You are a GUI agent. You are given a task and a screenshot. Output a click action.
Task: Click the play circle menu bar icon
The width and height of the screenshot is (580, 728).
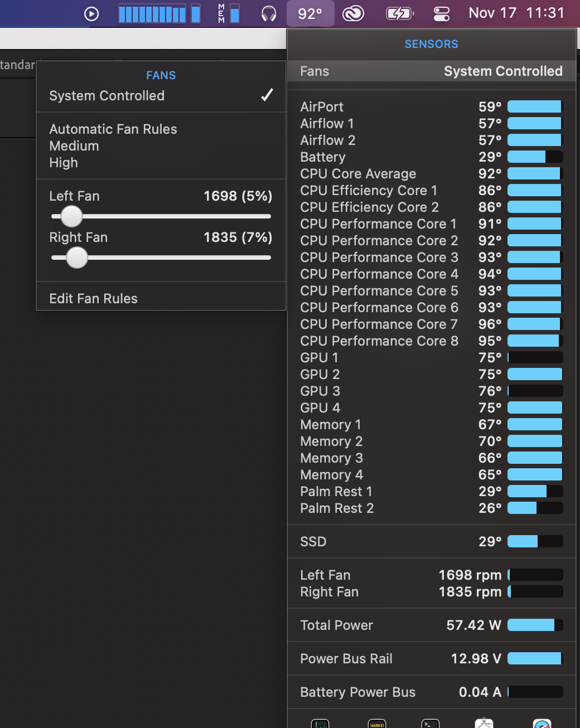91,14
